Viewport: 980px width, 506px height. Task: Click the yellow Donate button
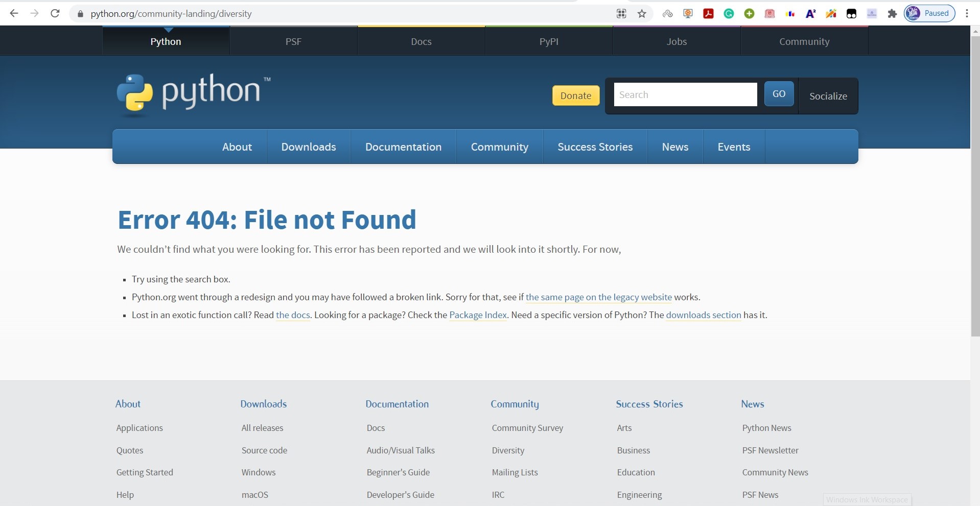pos(576,95)
